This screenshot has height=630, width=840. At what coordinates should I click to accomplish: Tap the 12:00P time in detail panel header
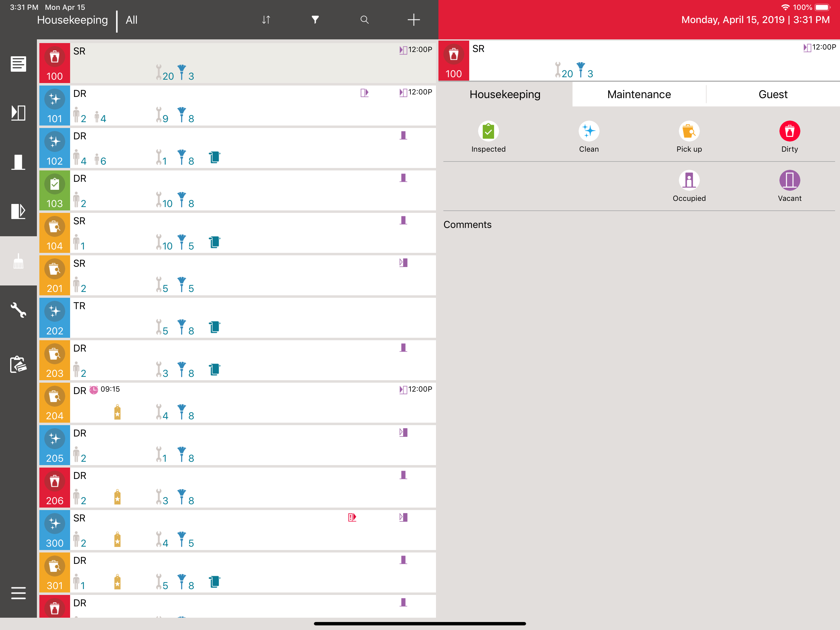pyautogui.click(x=824, y=47)
